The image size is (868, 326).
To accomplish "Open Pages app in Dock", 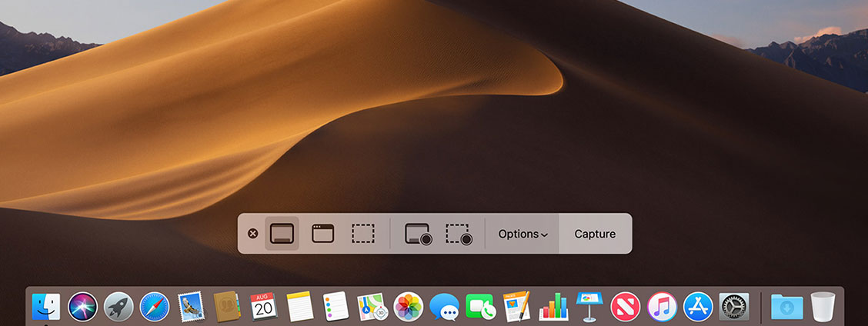I will [516, 307].
